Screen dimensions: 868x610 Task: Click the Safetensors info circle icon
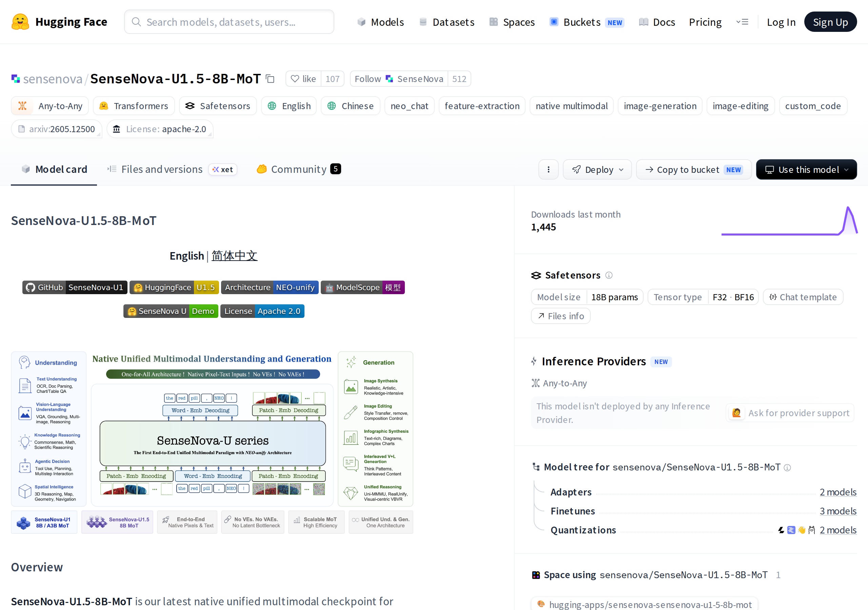click(609, 275)
